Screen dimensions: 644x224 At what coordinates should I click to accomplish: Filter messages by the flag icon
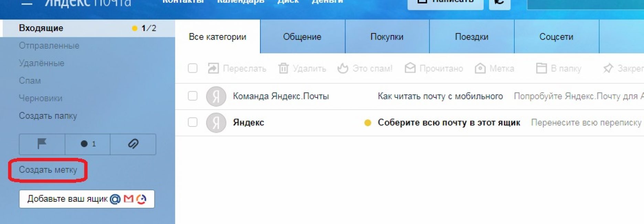42,144
